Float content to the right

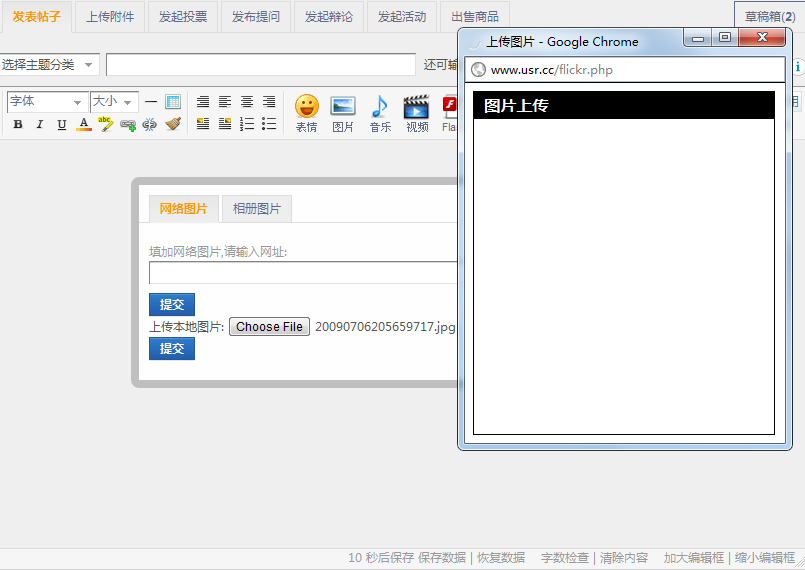[x=225, y=124]
